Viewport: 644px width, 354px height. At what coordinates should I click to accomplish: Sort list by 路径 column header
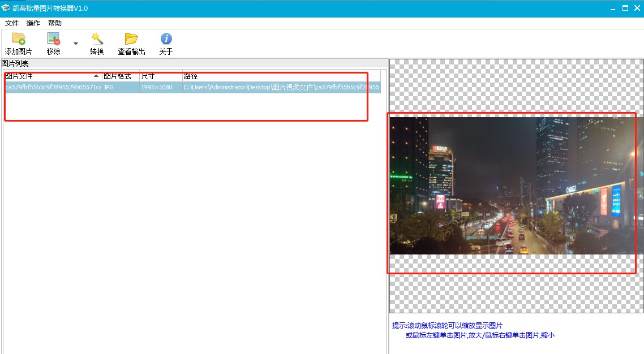coord(281,76)
